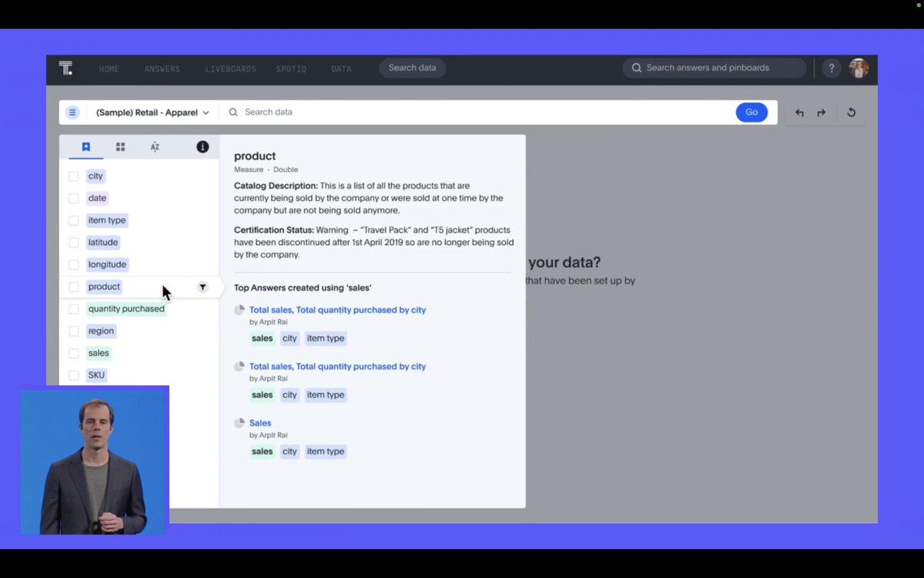
Task: Click the redo arrow icon
Action: tap(821, 112)
